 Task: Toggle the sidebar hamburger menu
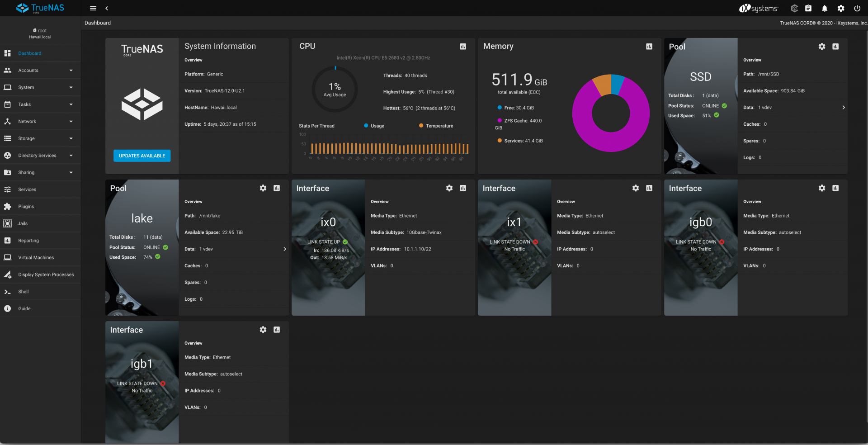click(x=93, y=8)
